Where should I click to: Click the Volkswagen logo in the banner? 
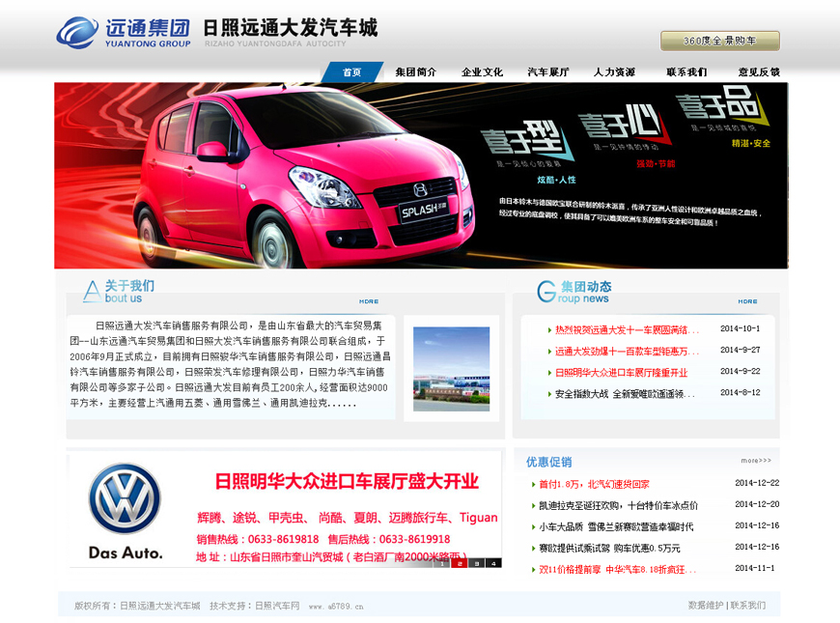[125, 498]
